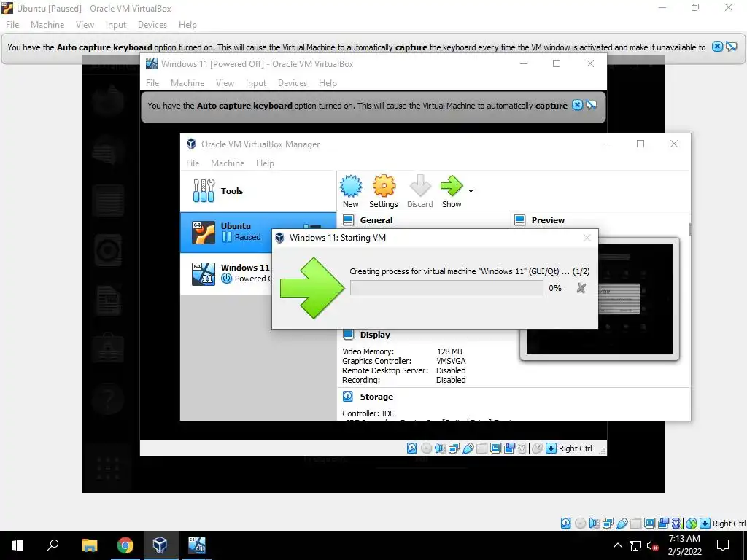Click shared folders icon in Ubuntu status bar
Screen dimensions: 747x560
[x=636, y=524]
